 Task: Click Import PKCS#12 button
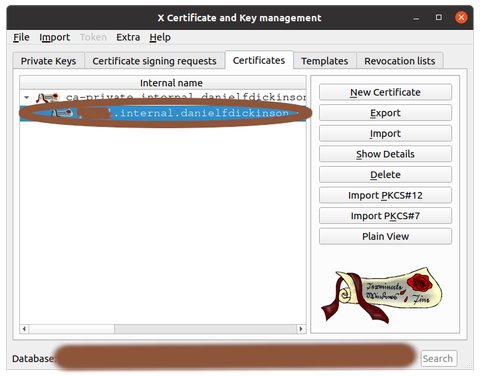pos(385,195)
